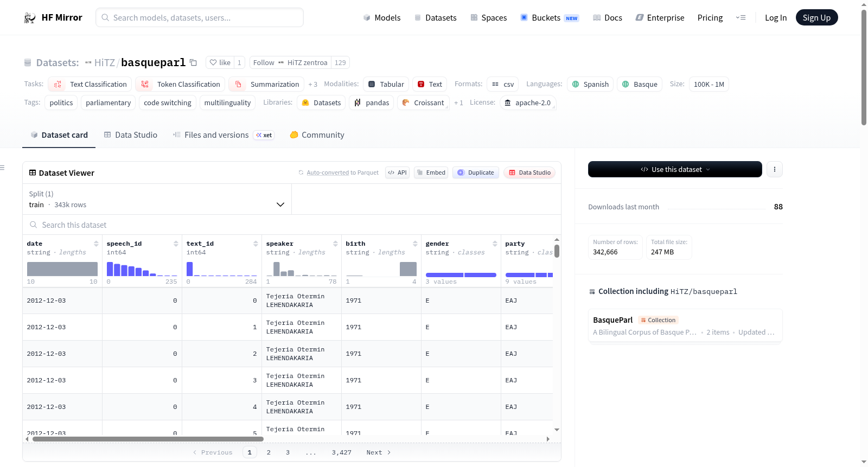Jump to last page 3,427

[x=342, y=452]
